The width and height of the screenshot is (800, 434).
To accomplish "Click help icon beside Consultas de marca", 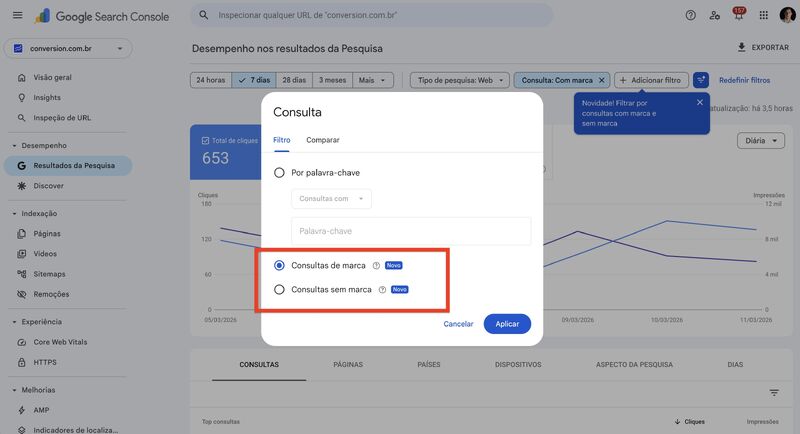I will (376, 266).
